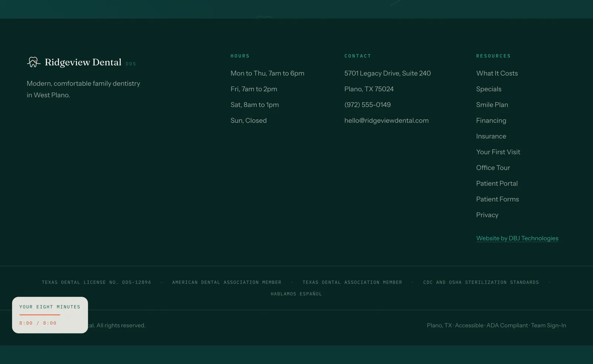This screenshot has width=593, height=364.
Task: Click Texas Dental License No. DDS-12894 text
Action: point(96,282)
